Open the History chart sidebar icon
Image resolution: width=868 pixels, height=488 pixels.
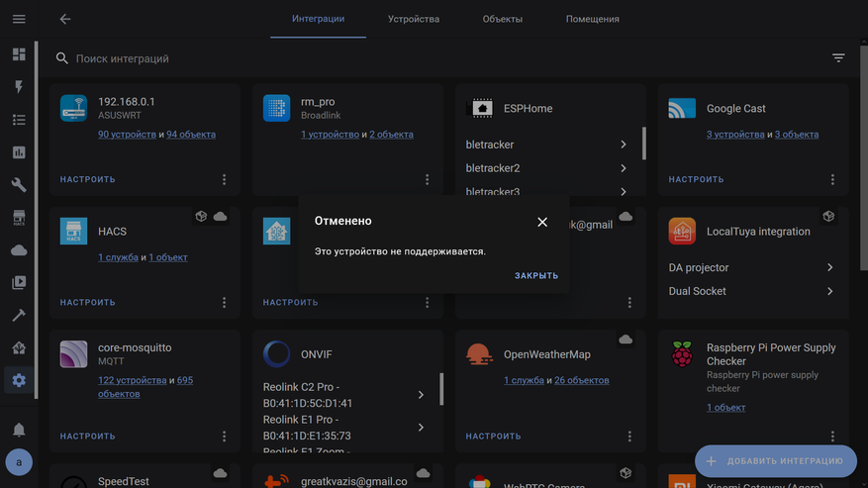19,152
